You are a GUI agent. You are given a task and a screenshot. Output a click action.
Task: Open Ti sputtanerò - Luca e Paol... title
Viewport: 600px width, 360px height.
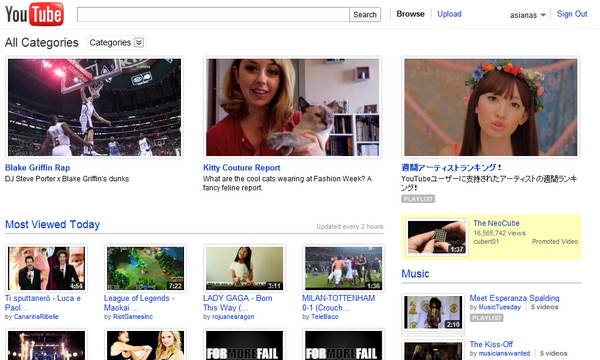pos(43,303)
